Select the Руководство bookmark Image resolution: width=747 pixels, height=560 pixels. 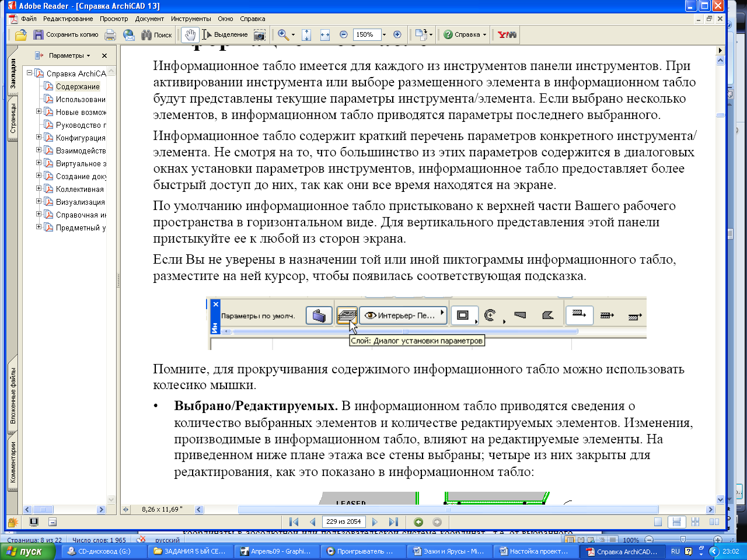[x=81, y=125]
